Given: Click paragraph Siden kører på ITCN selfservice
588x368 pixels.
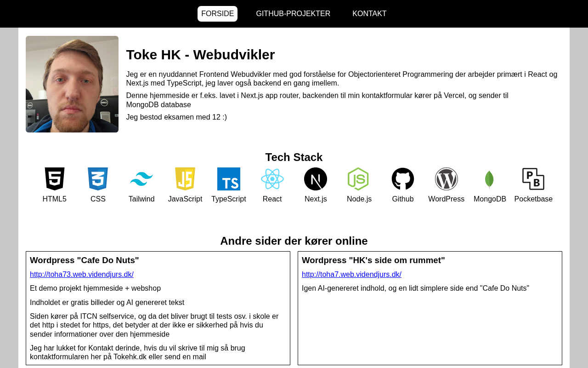Looking at the screenshot, I should click(x=154, y=325).
